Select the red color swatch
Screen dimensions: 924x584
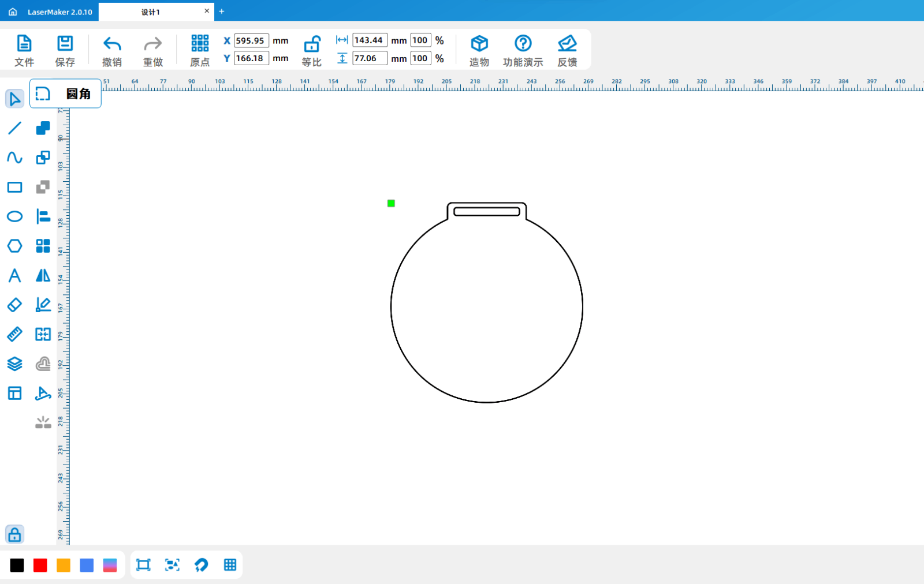(40, 566)
